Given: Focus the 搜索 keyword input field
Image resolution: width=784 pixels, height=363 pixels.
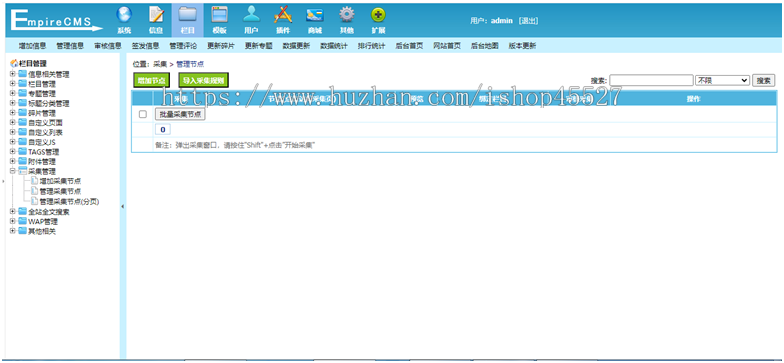Looking at the screenshot, I should click(x=651, y=80).
